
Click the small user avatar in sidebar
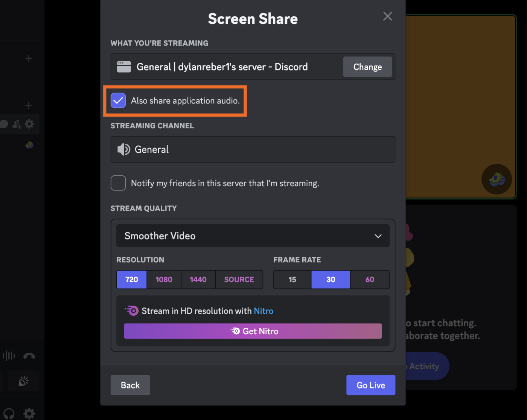29,145
